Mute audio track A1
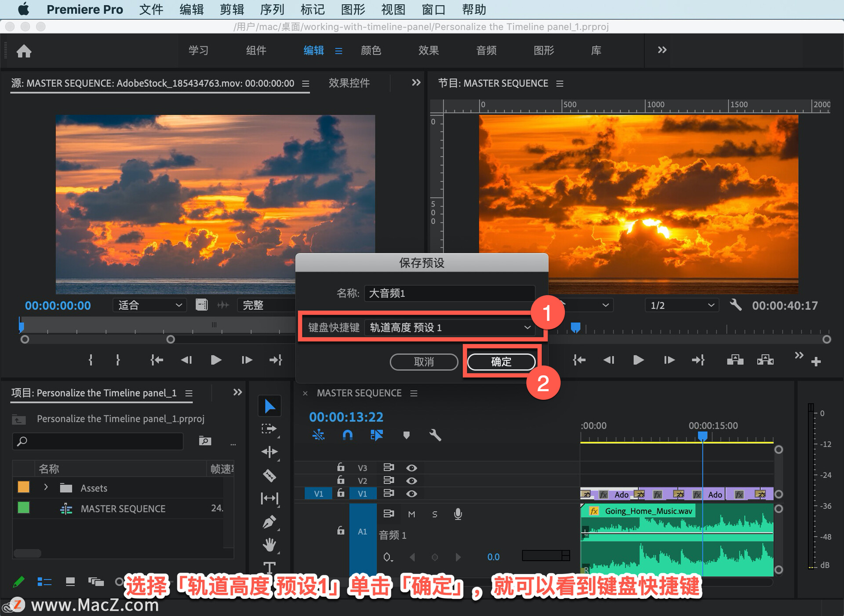The image size is (844, 616). click(411, 514)
